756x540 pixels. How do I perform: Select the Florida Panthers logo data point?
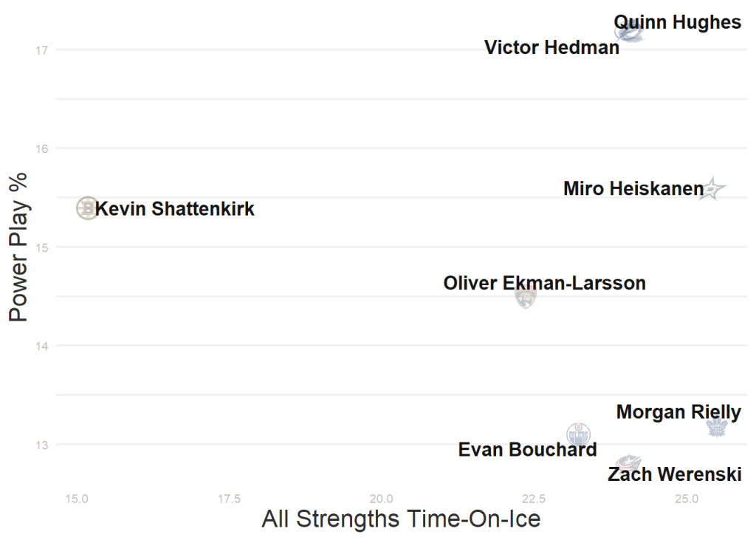[x=525, y=297]
